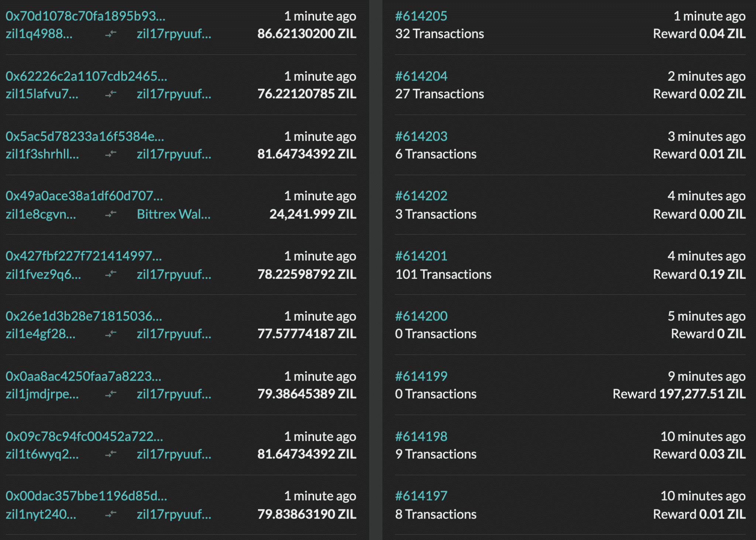Open block #614197

(421, 496)
